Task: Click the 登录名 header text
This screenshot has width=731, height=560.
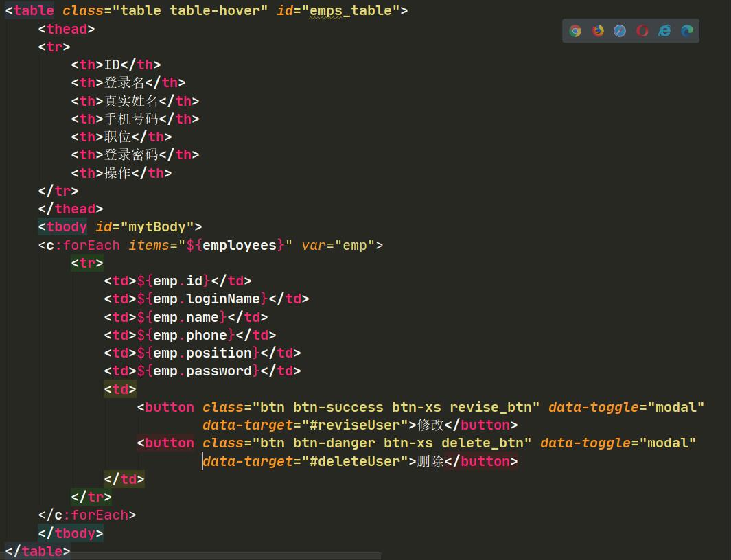Action: click(124, 82)
